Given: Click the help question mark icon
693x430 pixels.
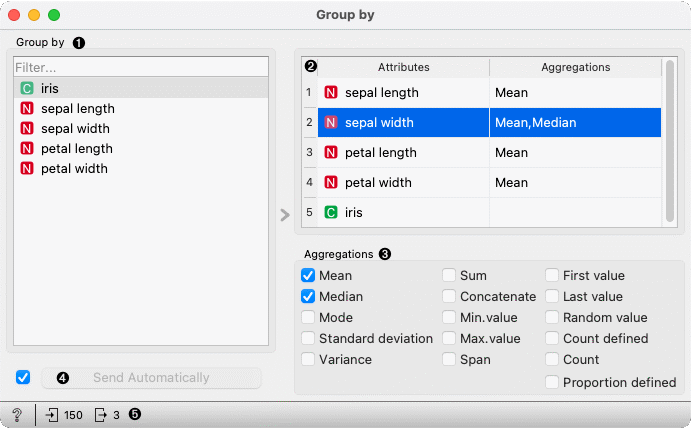Looking at the screenshot, I should pyautogui.click(x=17, y=415).
